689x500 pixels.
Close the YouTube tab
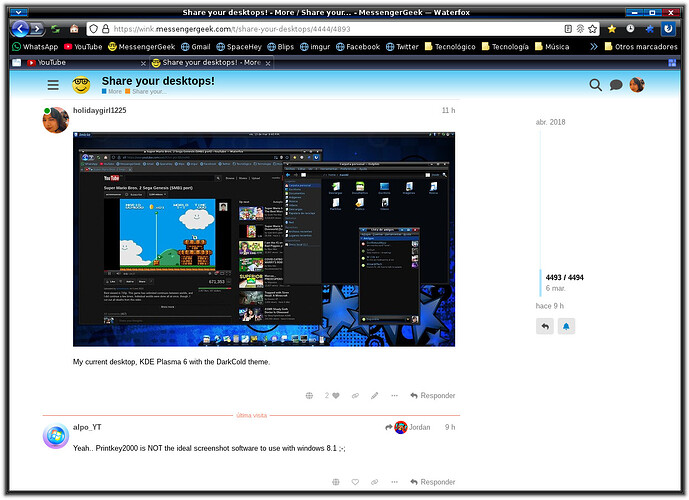(x=143, y=63)
